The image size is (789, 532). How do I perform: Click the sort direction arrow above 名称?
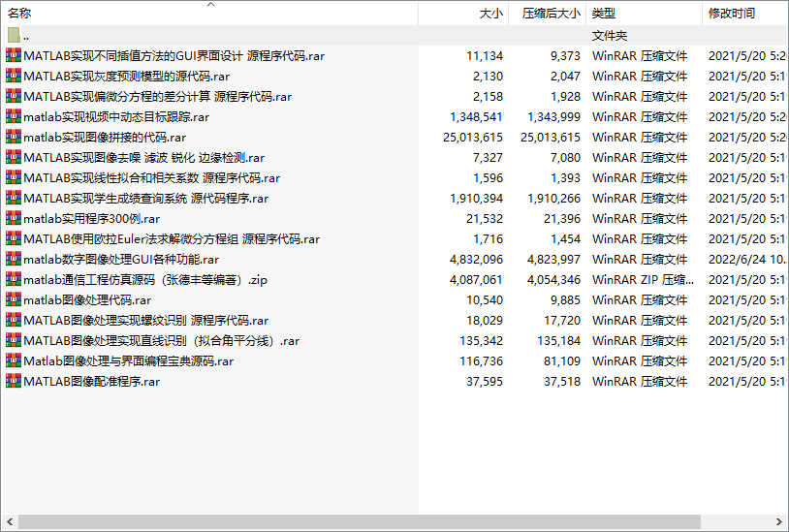pyautogui.click(x=211, y=5)
